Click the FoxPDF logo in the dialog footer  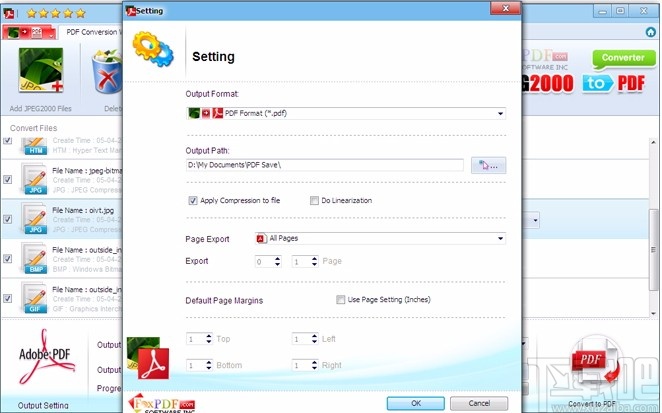pos(162,403)
